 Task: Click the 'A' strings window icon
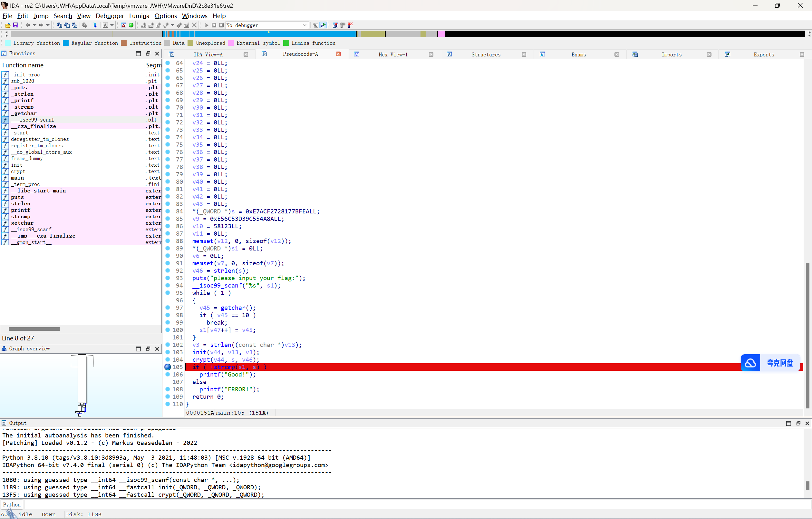click(105, 25)
